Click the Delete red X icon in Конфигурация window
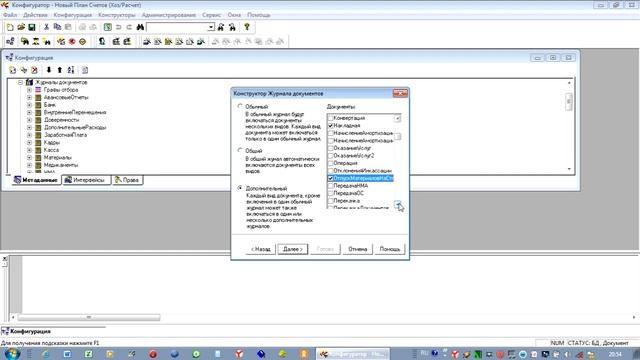640x360 pixels. coord(34,70)
